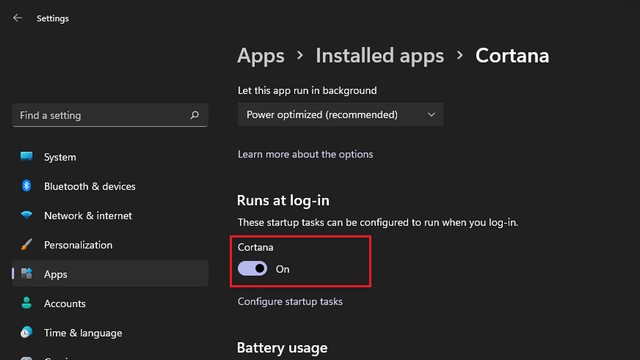Go to Network & internet settings
Screen dimensions: 640x360
coord(110,216)
